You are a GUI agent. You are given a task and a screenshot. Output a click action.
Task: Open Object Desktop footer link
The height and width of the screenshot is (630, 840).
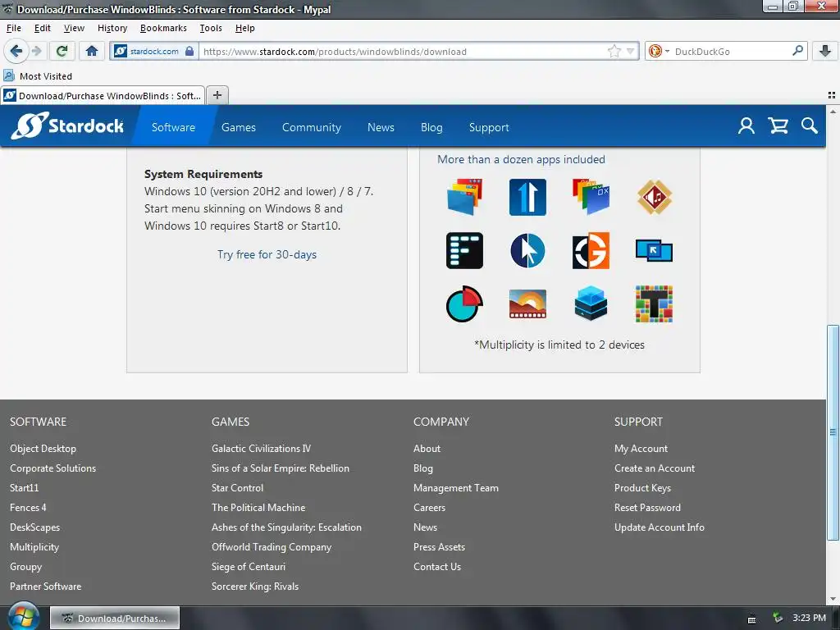tap(43, 449)
